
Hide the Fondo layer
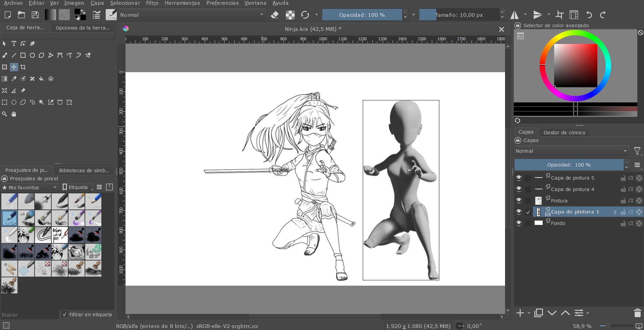pos(519,223)
